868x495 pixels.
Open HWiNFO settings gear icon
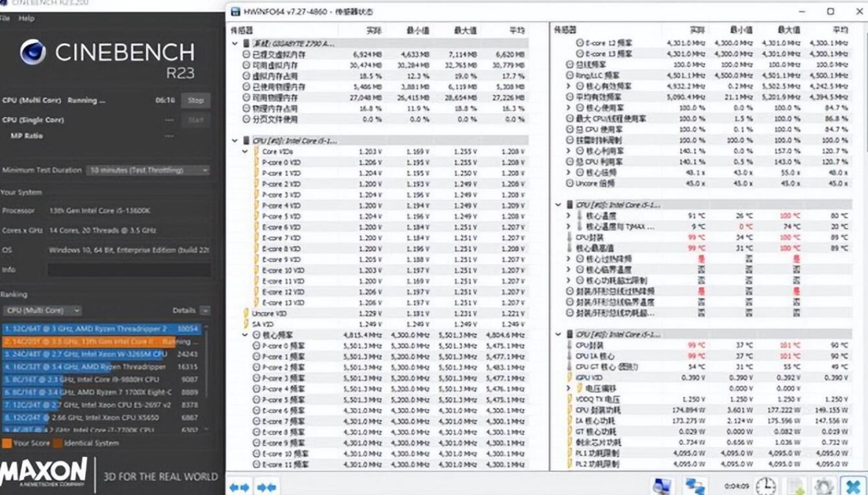click(x=824, y=486)
